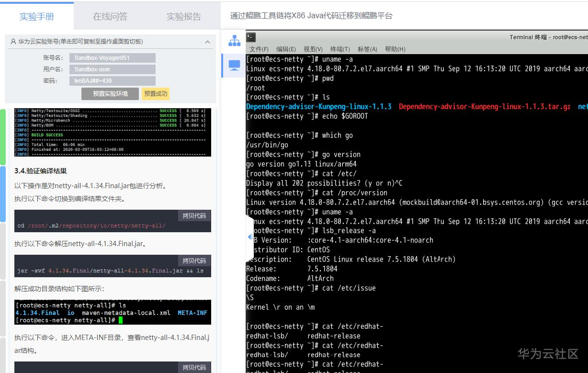Switch to the 实验手册 tab
Image resolution: width=588 pixels, height=373 pixels.
[37, 16]
